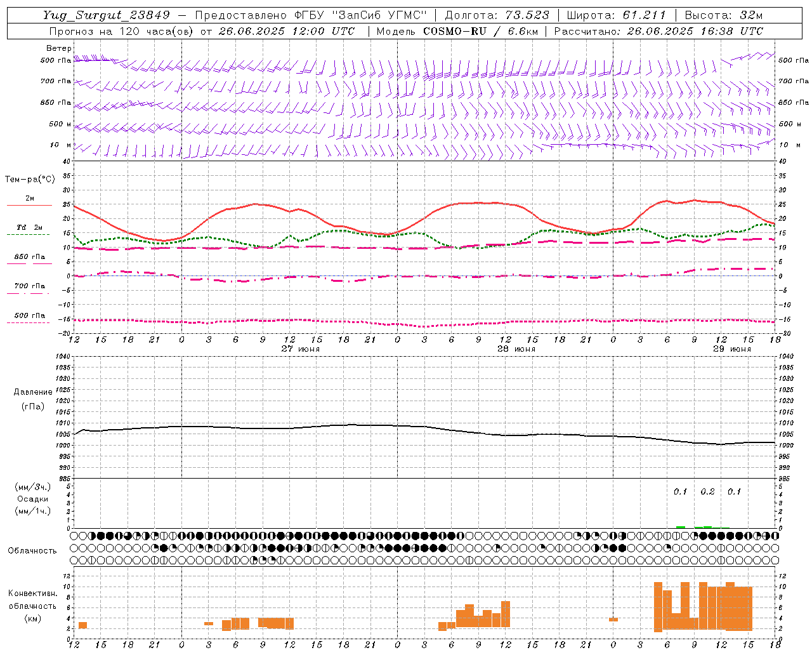Image resolution: width=812 pixels, height=650 pixels.
Task: Click the (км) unit label
Action: click(33, 618)
